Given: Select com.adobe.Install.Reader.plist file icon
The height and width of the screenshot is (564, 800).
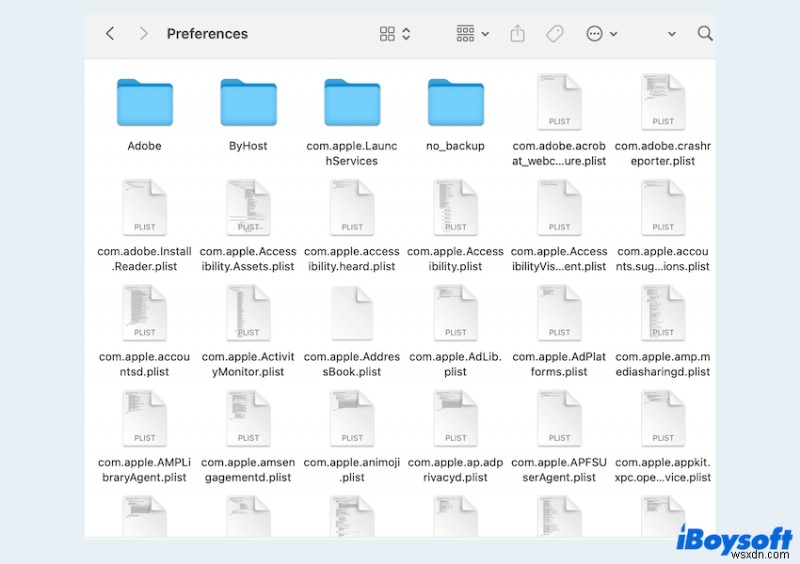Looking at the screenshot, I should coord(145,207).
